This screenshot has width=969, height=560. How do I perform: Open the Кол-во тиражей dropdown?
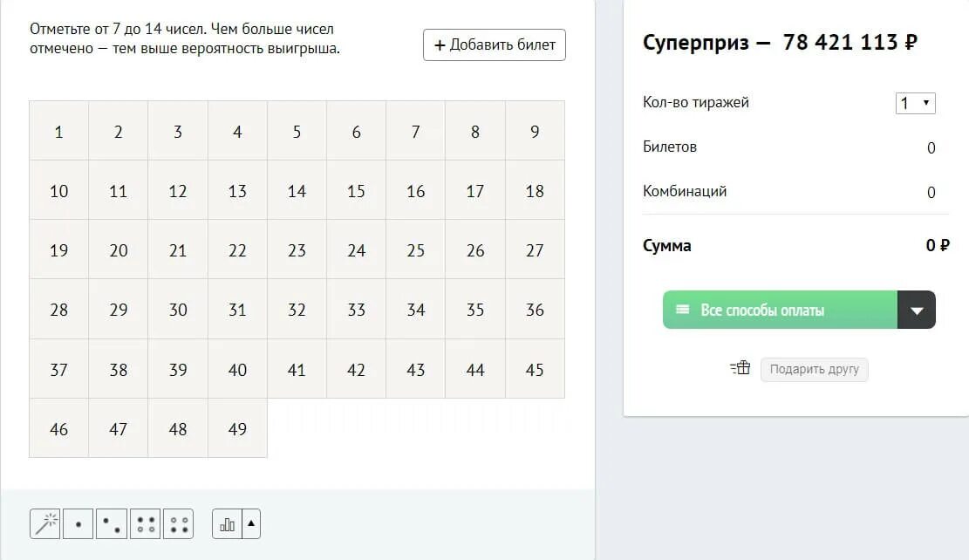[x=915, y=103]
